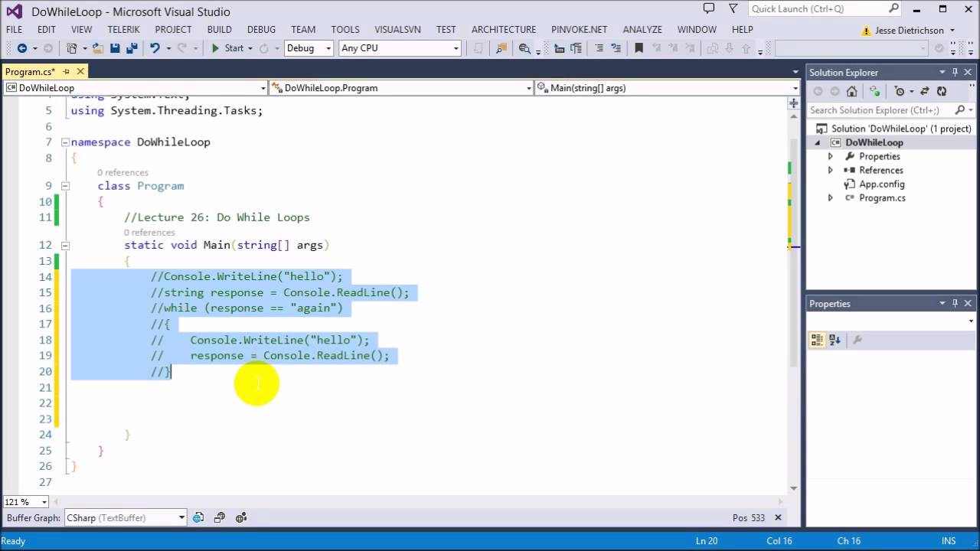
Task: Click the Navigate Backward arrow in toolbar
Action: click(22, 47)
